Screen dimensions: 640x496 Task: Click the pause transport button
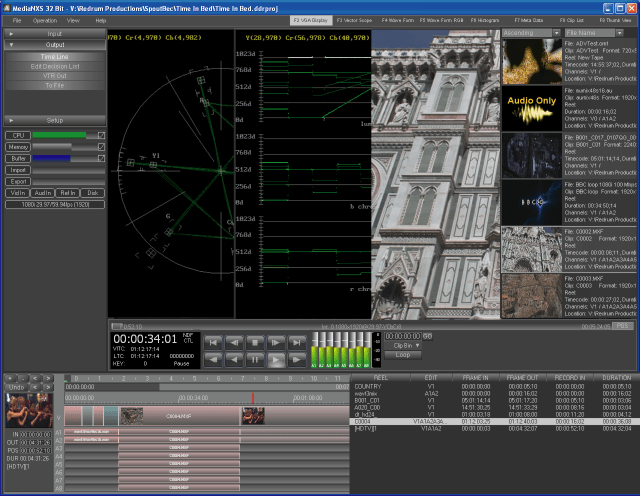255,360
